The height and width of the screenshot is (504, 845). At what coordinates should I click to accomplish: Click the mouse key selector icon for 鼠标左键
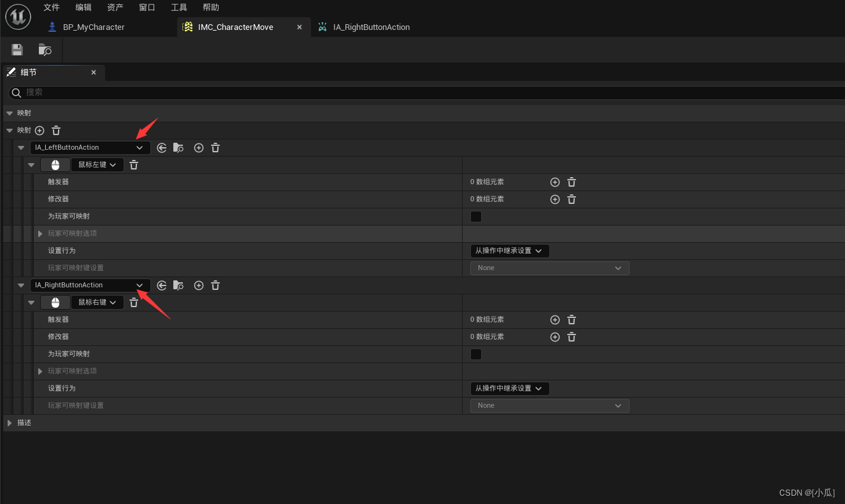click(55, 165)
